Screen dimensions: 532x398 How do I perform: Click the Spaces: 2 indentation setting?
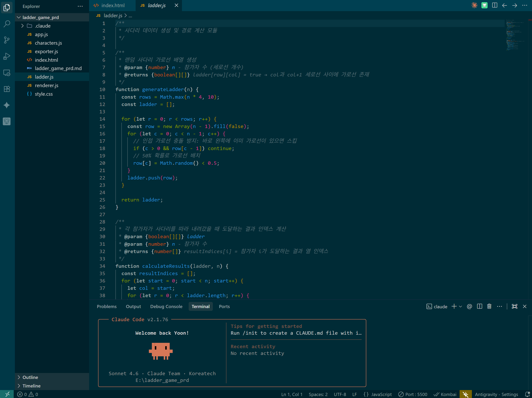coord(318,394)
